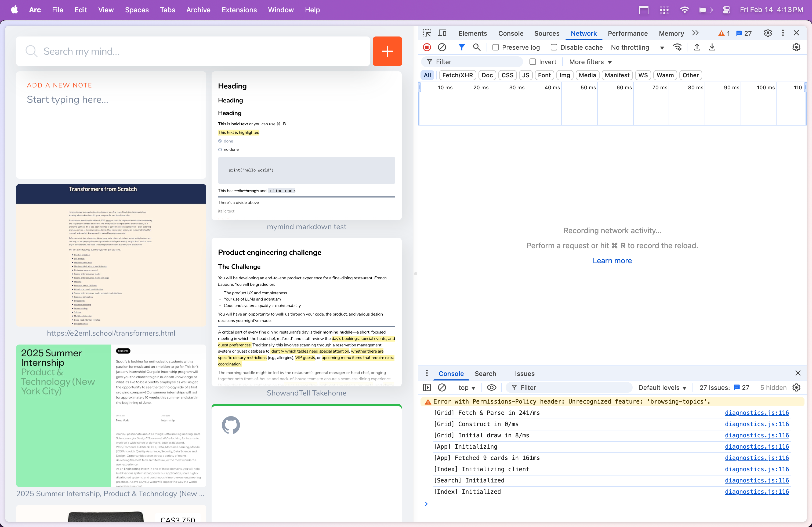Check the Invert filter checkbox

tap(532, 62)
